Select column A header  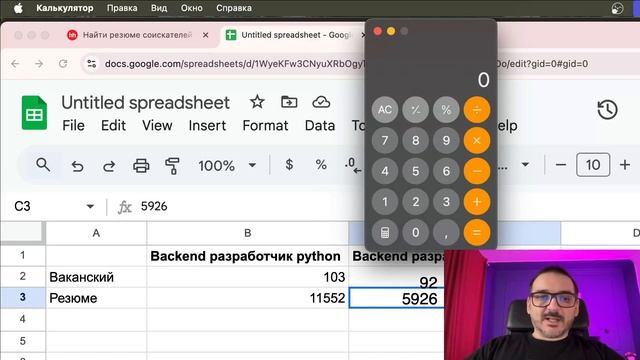(96, 233)
